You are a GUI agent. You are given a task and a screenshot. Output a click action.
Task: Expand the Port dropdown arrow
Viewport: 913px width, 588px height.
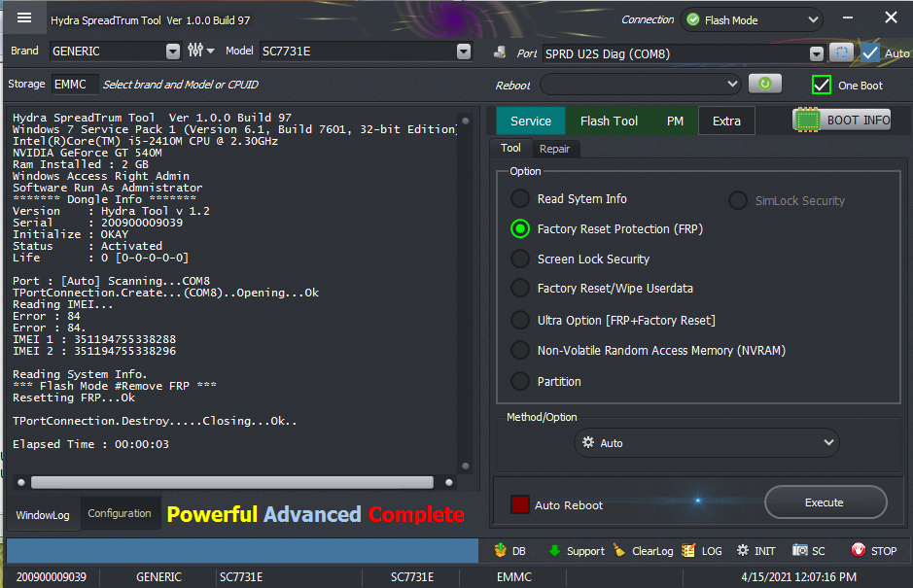pyautogui.click(x=817, y=53)
